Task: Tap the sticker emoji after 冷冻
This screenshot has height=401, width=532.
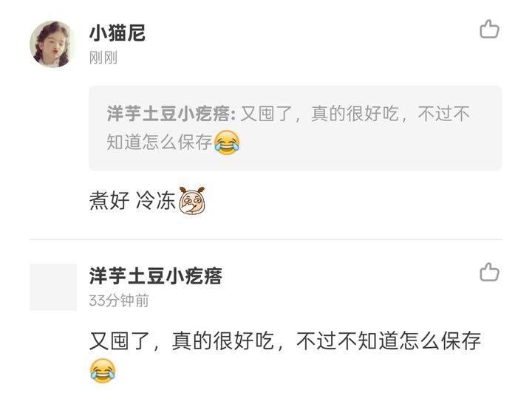Action: pos(191,200)
